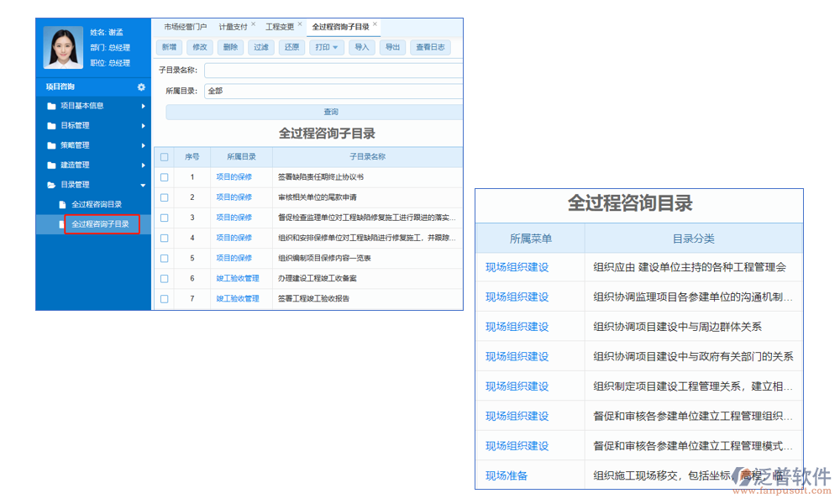Click the 删除 (Delete) toolbar icon
840x504 pixels.
pyautogui.click(x=230, y=47)
